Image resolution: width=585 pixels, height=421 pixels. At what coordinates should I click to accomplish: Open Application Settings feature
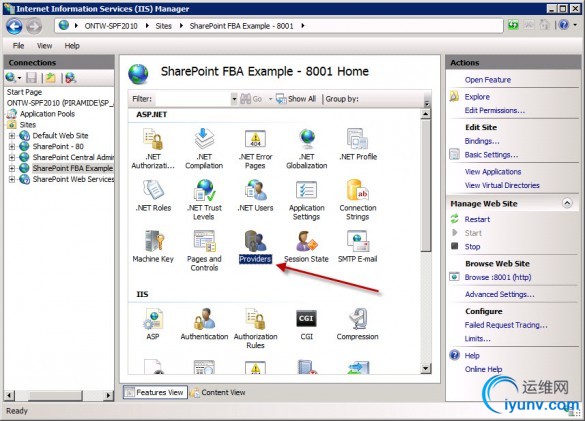coord(307,200)
